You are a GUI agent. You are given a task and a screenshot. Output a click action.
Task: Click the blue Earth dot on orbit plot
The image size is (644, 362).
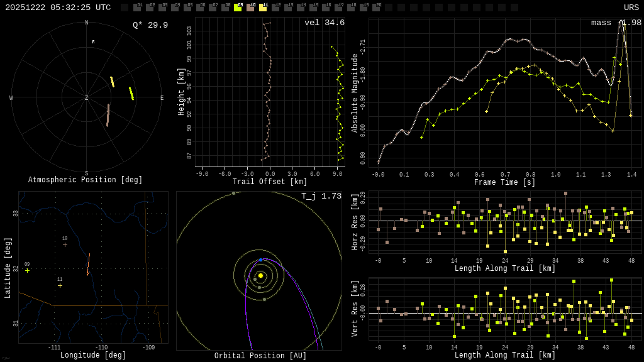(260, 260)
